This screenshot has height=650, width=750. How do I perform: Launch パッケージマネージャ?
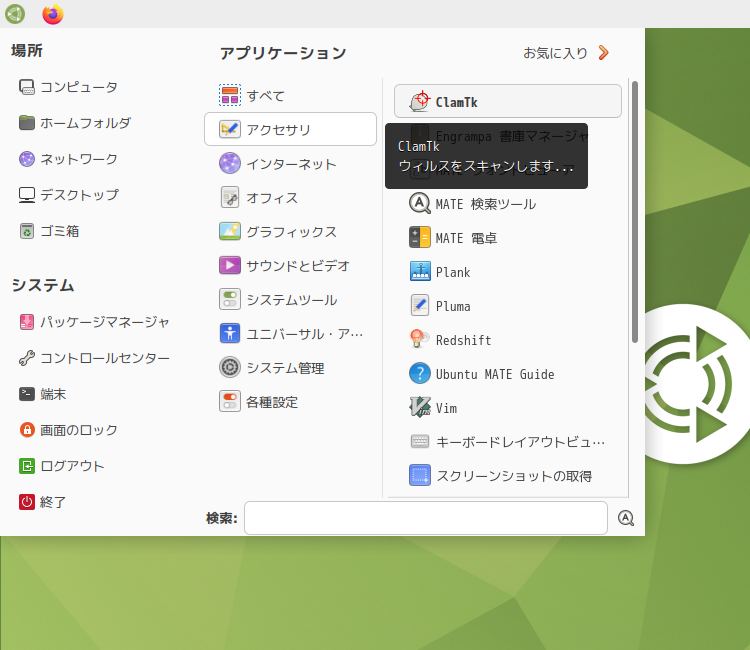94,322
